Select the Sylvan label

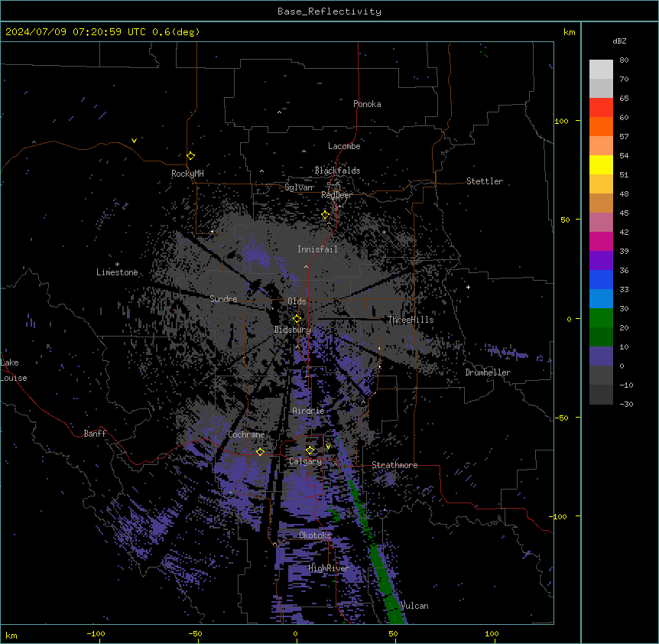[298, 187]
